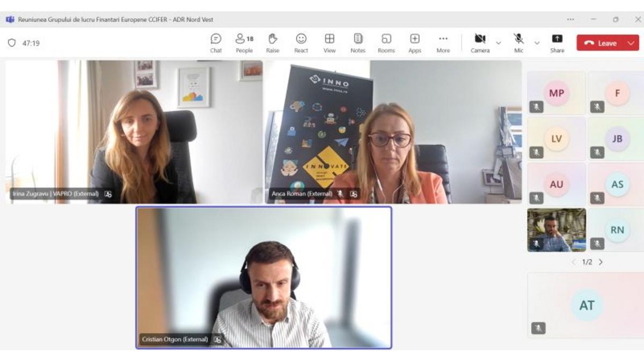Open breakout Rooms
This screenshot has height=362, width=644.
pyautogui.click(x=386, y=43)
